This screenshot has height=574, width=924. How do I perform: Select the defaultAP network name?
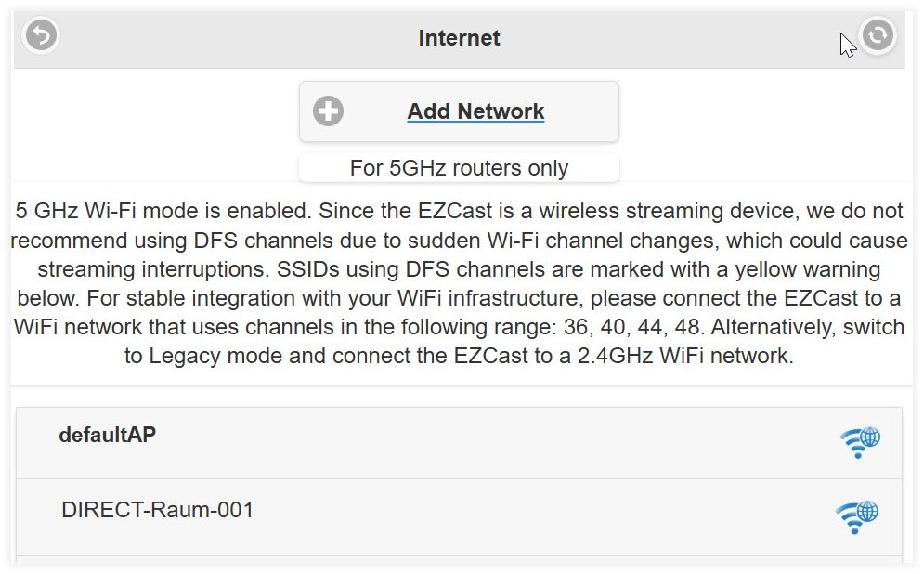107,435
